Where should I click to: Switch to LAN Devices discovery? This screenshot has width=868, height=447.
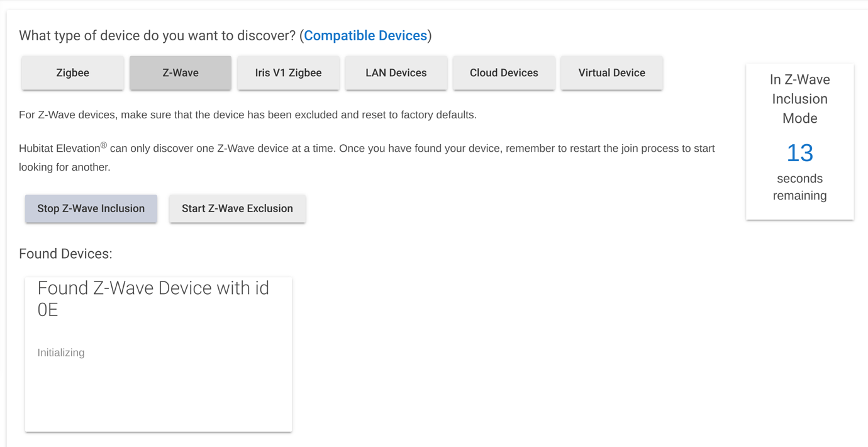point(396,73)
